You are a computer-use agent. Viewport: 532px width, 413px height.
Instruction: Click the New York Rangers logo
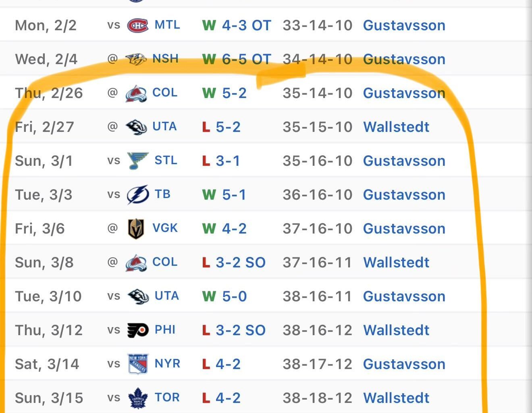pos(137,364)
